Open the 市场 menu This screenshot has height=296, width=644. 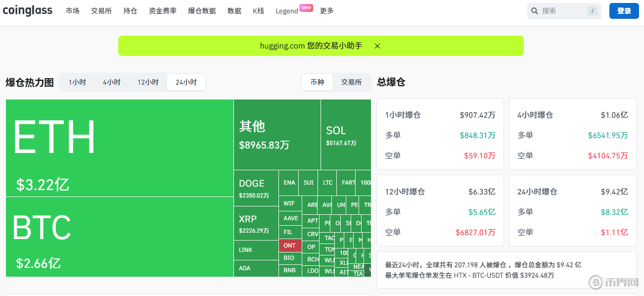(x=73, y=11)
